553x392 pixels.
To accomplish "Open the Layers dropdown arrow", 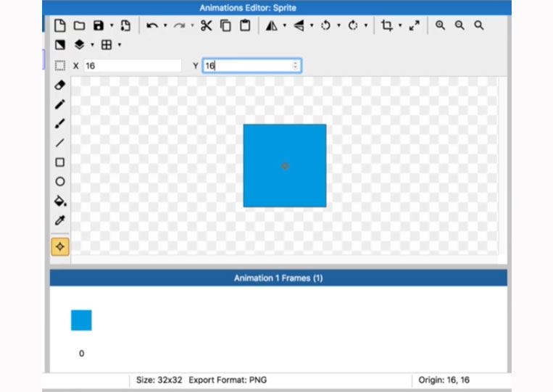I will (x=92, y=45).
